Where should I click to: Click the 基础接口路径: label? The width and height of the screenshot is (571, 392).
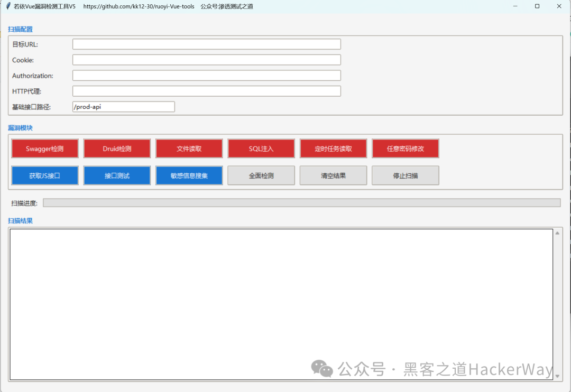coord(31,107)
